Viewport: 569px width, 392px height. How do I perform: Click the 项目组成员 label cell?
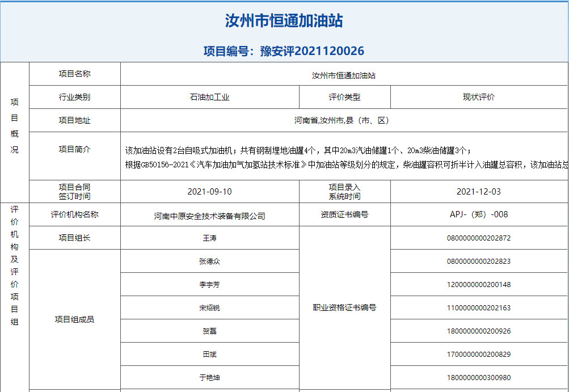[x=74, y=319]
